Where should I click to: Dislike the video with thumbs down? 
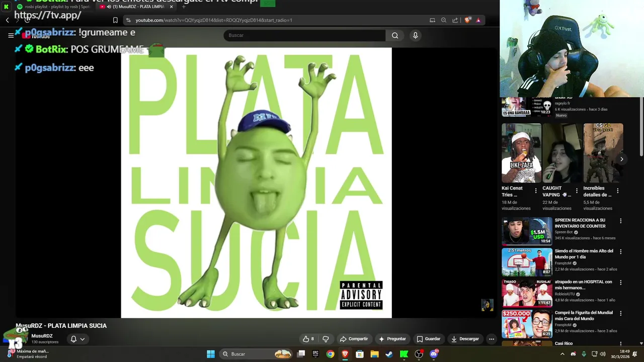tap(326, 339)
